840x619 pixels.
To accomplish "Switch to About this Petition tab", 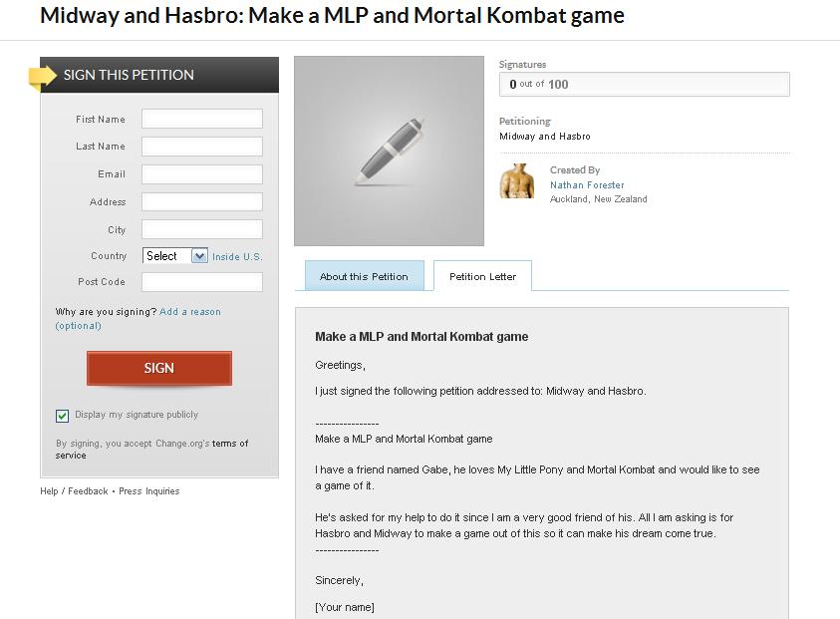I will point(364,277).
